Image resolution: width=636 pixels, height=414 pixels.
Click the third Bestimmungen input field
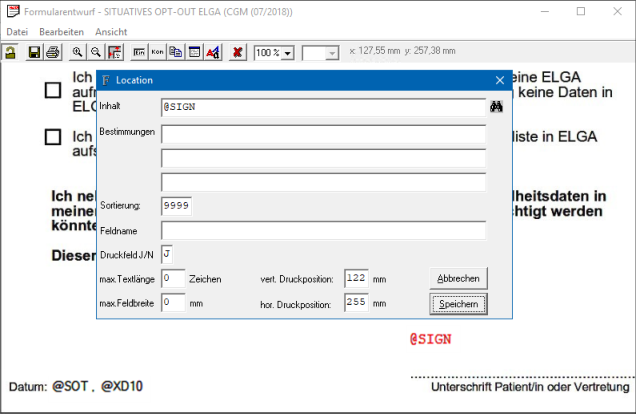[323, 182]
